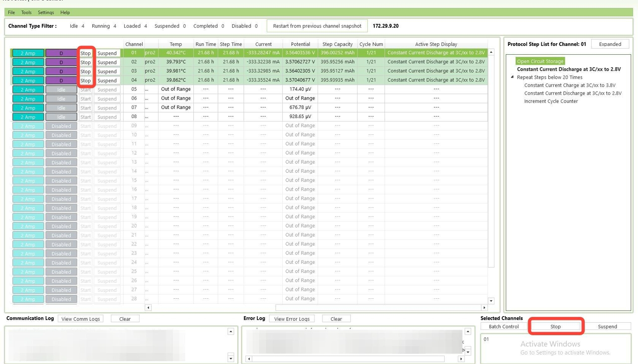Filter channels by Running count
This screenshot has width=638, height=364.
pyautogui.click(x=104, y=26)
